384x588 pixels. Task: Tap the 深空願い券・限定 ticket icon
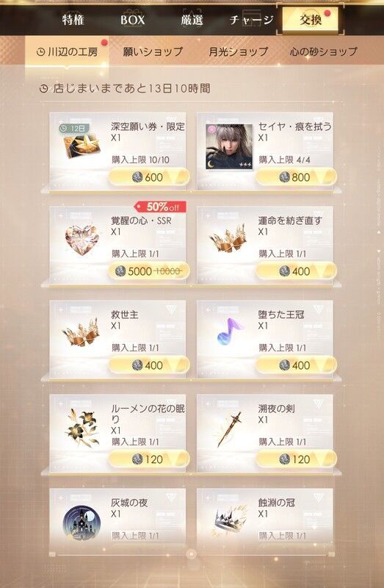[81, 145]
